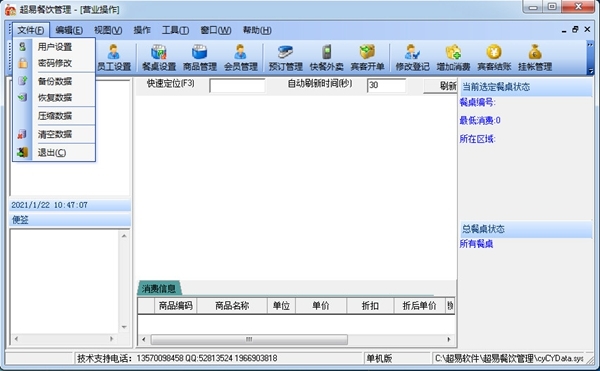600x371 pixels.
Task: Open the toolbar options dropdown arrow
Action: (590, 71)
